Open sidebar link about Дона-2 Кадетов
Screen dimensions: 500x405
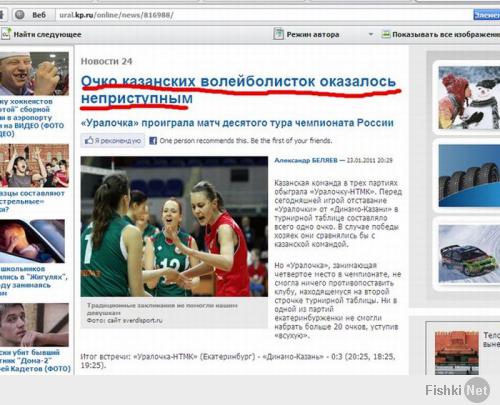coord(35,361)
